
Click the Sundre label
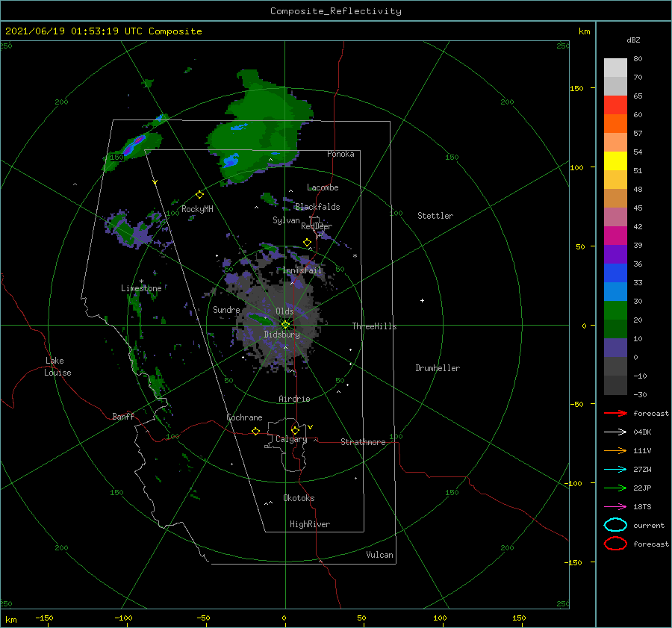(x=226, y=310)
